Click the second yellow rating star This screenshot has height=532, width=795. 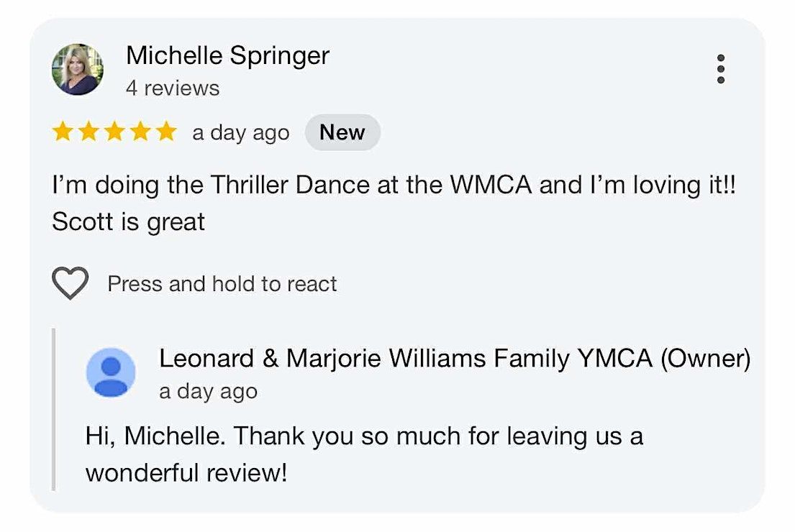point(88,132)
